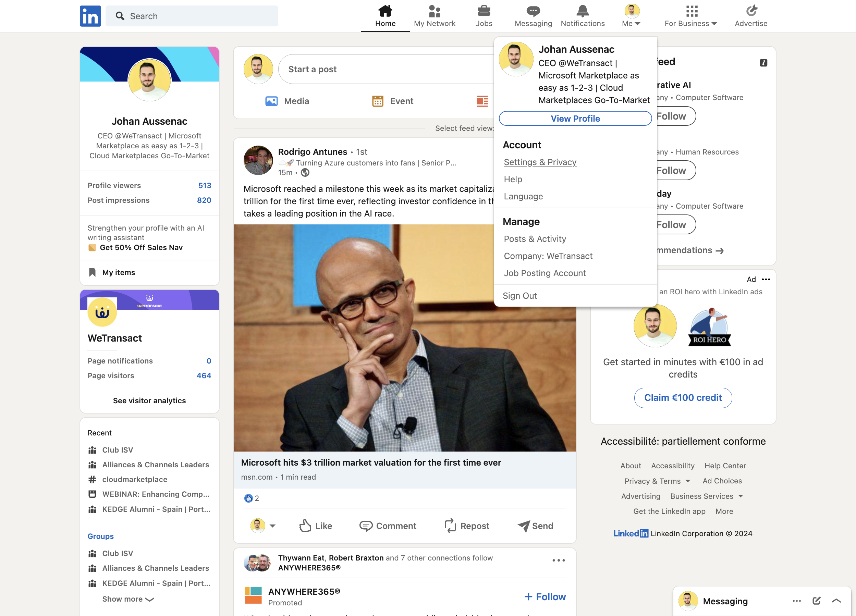Open ad options three-dot menu
The image size is (856, 616).
(766, 279)
